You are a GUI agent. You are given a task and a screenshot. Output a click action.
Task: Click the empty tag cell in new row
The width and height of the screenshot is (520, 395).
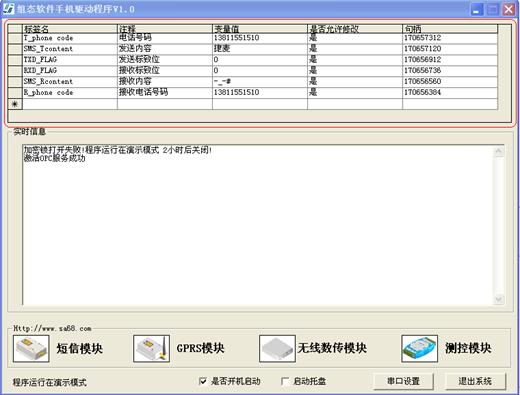(70, 104)
